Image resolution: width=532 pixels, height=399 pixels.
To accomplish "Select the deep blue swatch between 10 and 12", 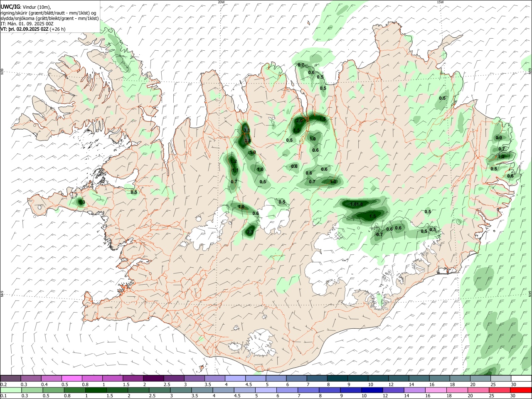I will pos(372,390).
